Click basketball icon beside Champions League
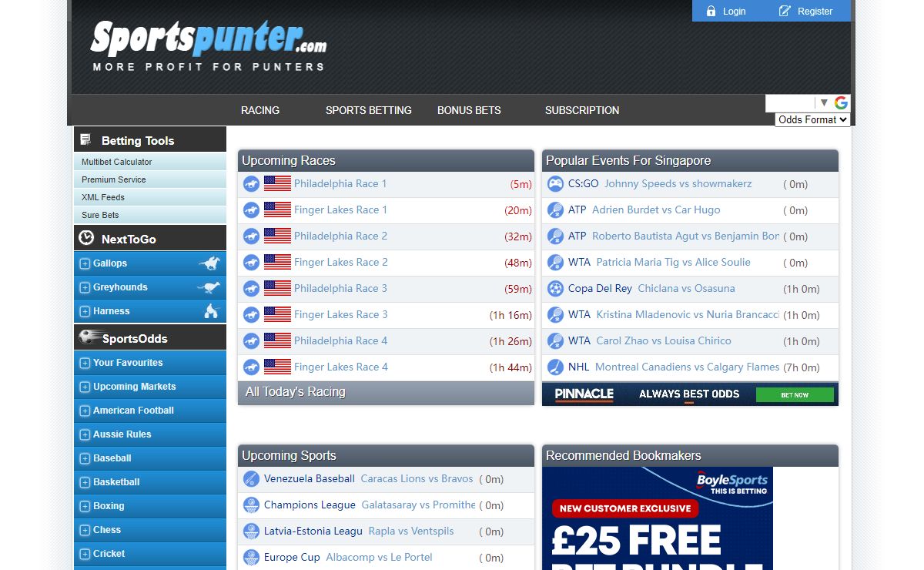The width and height of the screenshot is (924, 570). tap(251, 505)
